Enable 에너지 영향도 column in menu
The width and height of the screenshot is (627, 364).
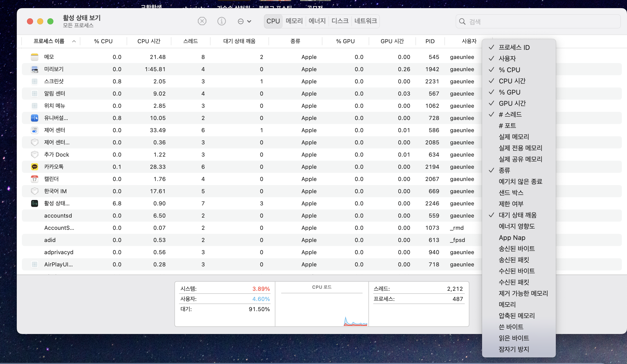point(519,226)
